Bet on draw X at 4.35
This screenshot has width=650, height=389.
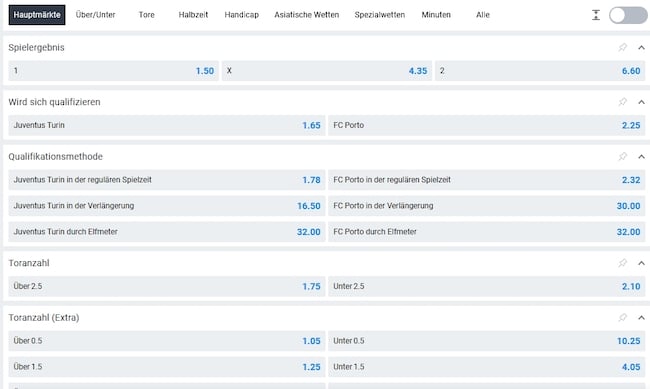click(327, 71)
